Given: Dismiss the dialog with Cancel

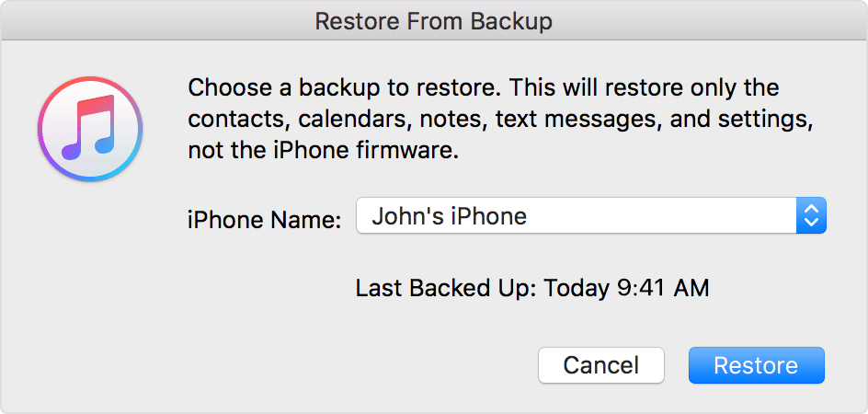Looking at the screenshot, I should tap(600, 365).
